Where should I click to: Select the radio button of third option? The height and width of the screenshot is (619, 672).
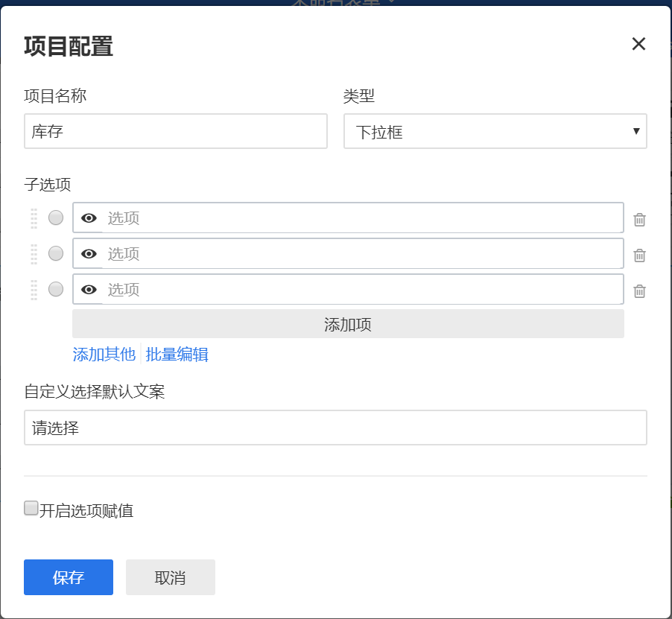pyautogui.click(x=56, y=289)
